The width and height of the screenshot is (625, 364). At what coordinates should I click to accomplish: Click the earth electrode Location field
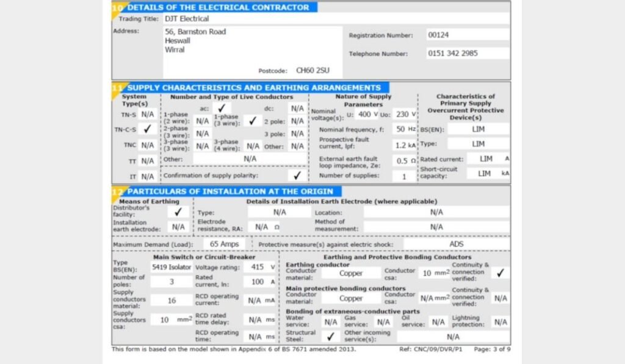pyautogui.click(x=436, y=212)
